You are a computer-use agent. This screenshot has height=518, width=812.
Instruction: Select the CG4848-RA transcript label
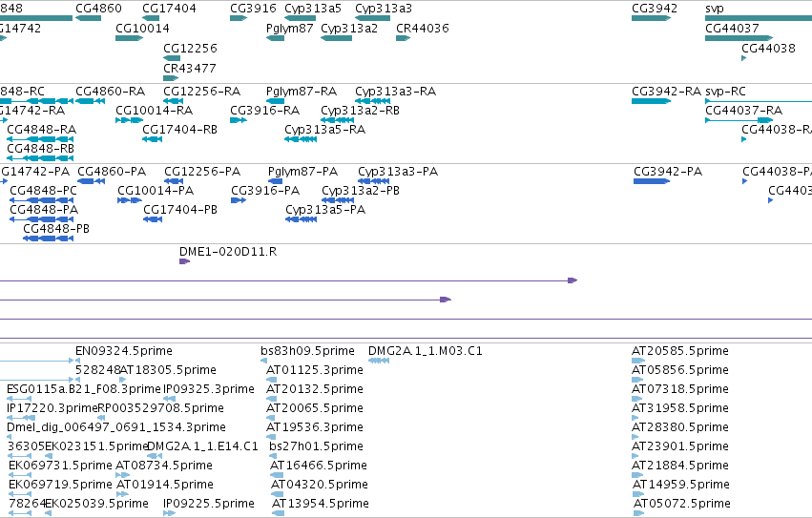41,130
